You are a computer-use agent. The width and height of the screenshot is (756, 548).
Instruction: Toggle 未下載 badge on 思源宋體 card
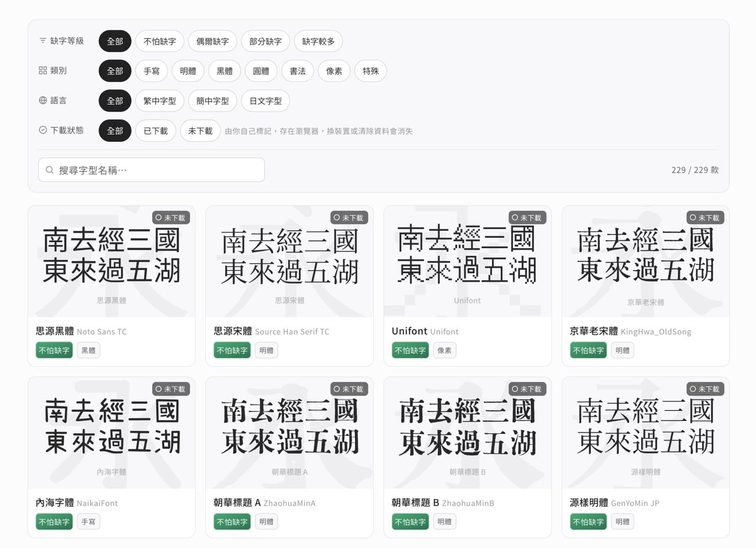pyautogui.click(x=349, y=217)
